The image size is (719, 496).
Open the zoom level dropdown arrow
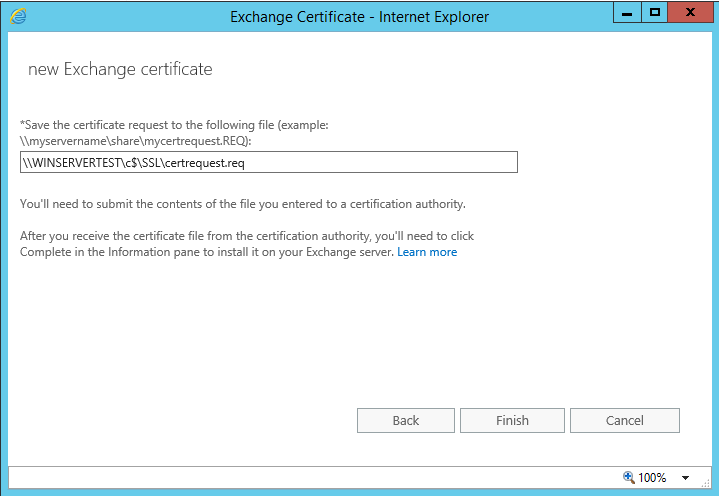click(x=685, y=478)
